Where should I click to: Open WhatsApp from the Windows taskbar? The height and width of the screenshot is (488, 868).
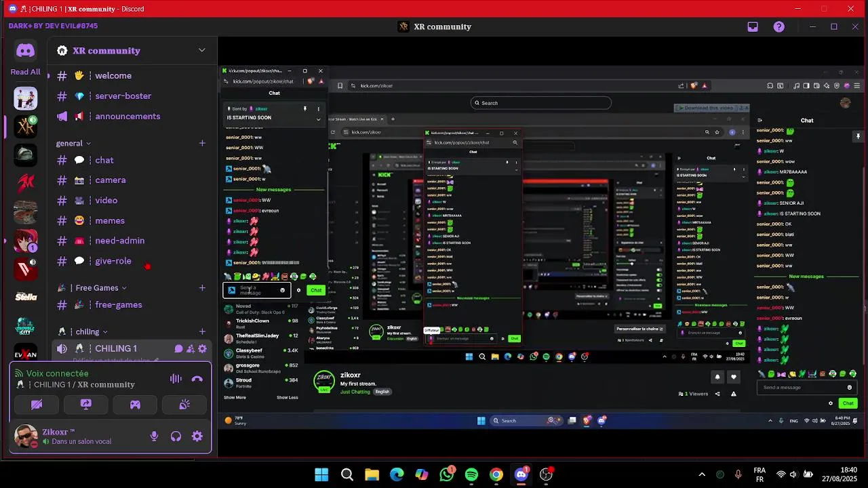pyautogui.click(x=446, y=474)
